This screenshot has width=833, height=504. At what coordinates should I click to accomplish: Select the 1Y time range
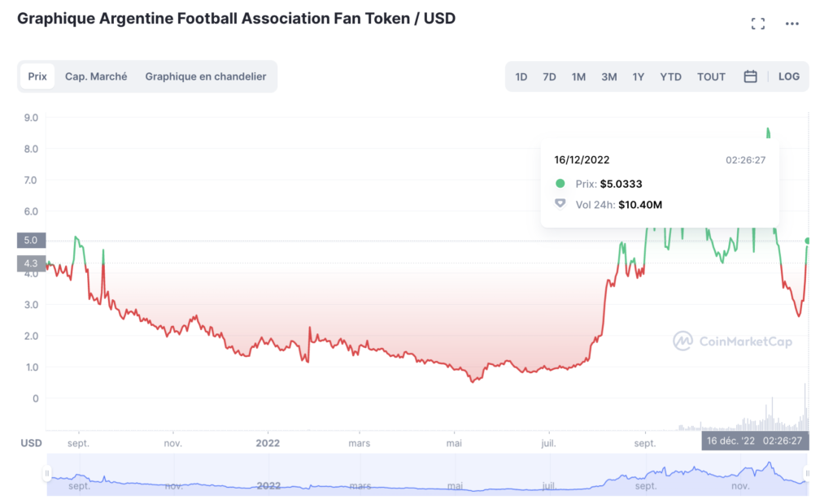tap(639, 76)
